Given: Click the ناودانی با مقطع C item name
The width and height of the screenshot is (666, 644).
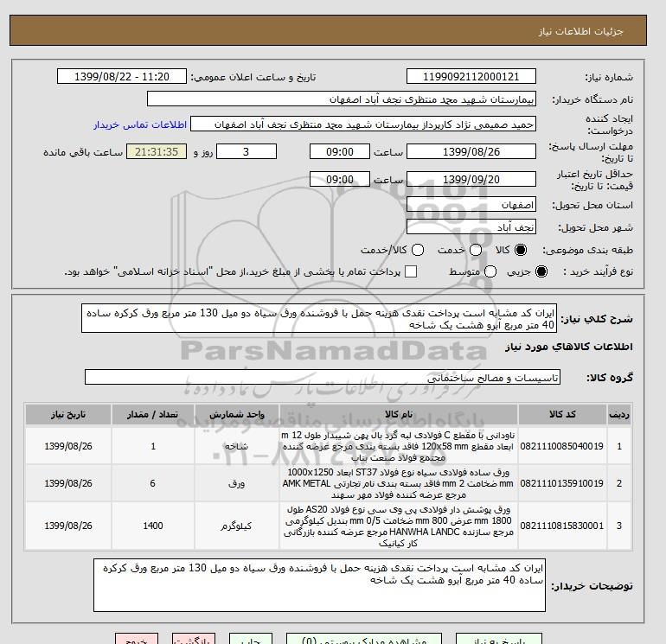Looking at the screenshot, I should tap(399, 446).
